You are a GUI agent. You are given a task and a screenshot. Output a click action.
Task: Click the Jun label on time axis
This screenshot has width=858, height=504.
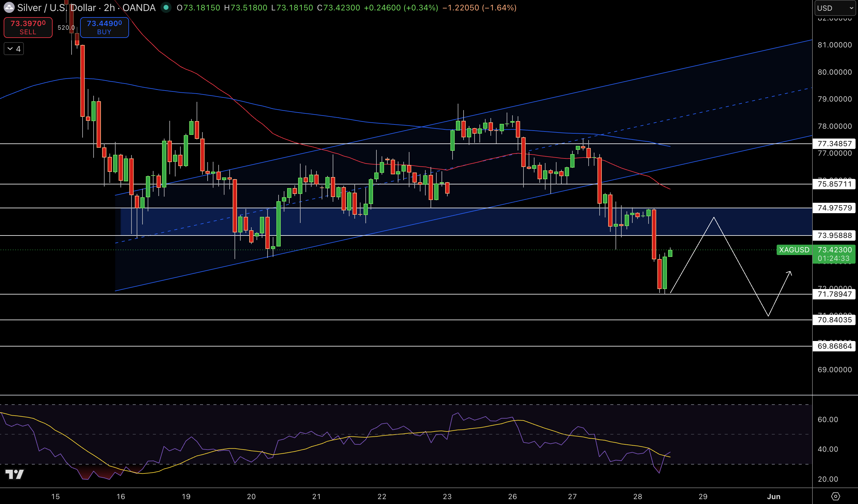[774, 497]
